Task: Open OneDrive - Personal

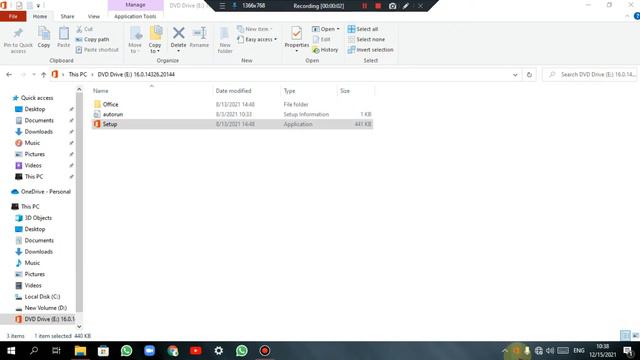Action: (45, 191)
